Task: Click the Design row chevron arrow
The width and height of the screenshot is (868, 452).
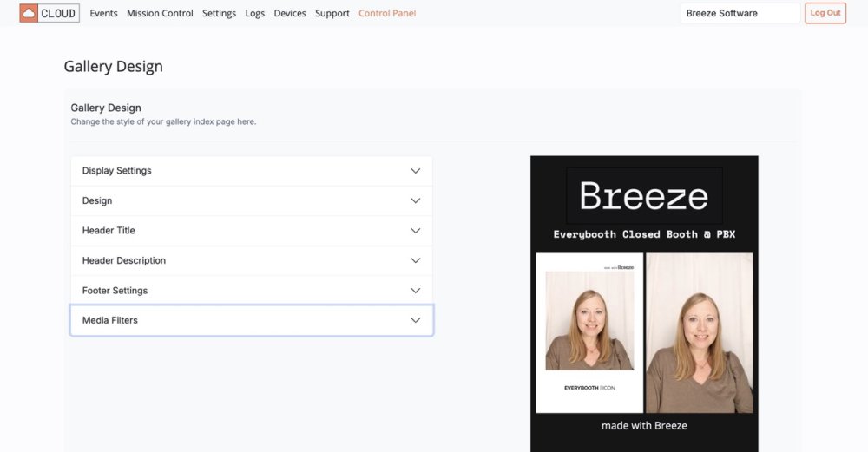Action: coord(415,200)
